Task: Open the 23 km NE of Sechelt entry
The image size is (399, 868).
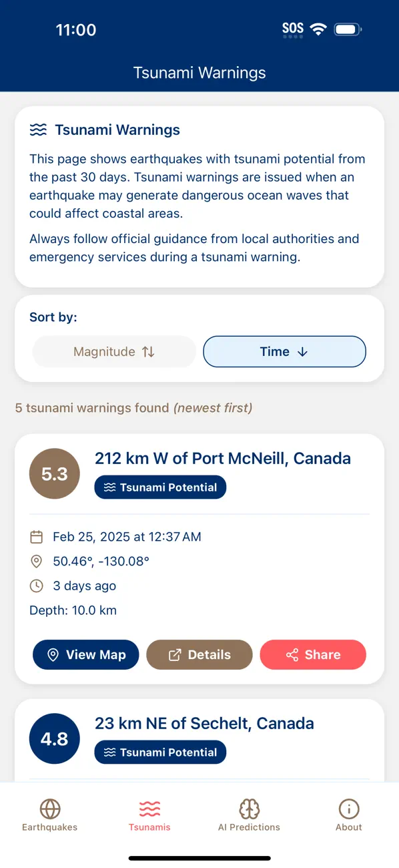Action: point(204,724)
